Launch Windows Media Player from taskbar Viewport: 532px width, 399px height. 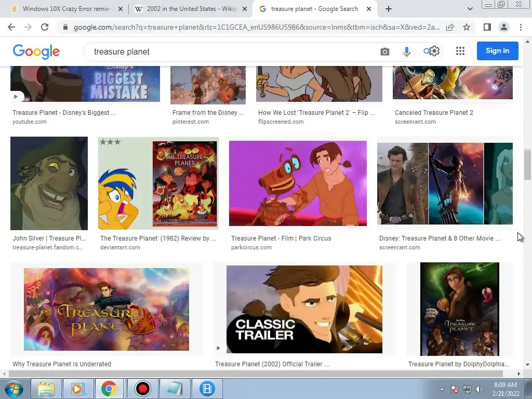(x=77, y=389)
